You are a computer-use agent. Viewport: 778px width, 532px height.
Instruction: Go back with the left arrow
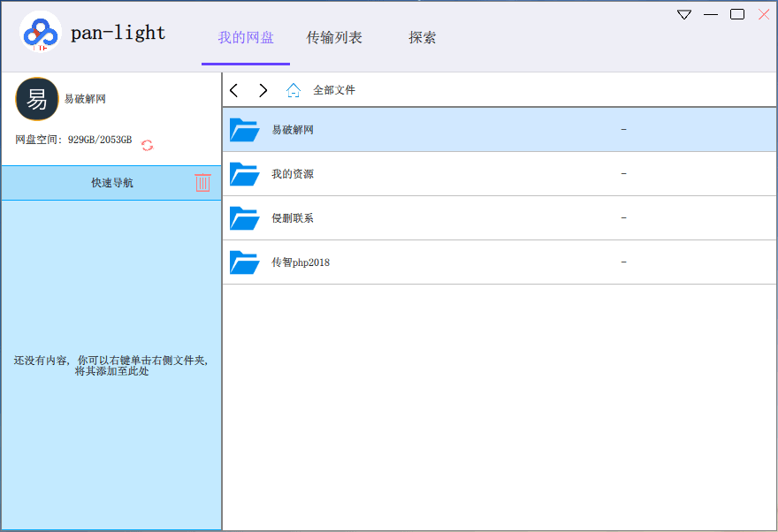pos(234,90)
